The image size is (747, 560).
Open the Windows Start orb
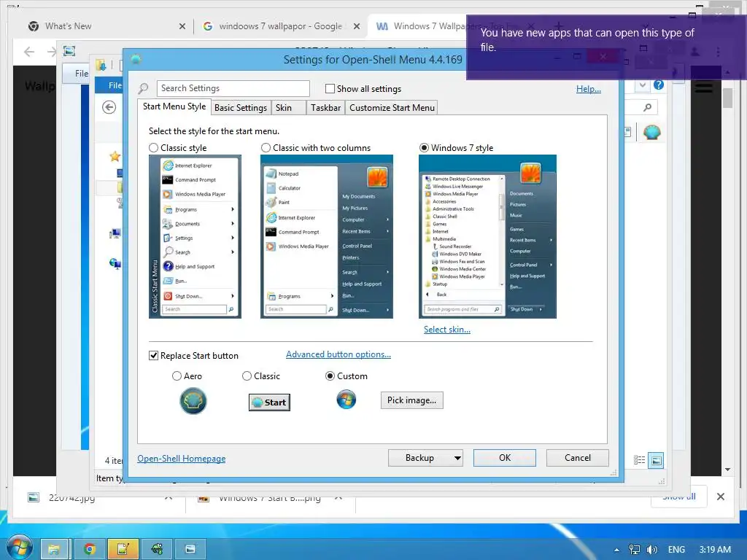coord(19,548)
